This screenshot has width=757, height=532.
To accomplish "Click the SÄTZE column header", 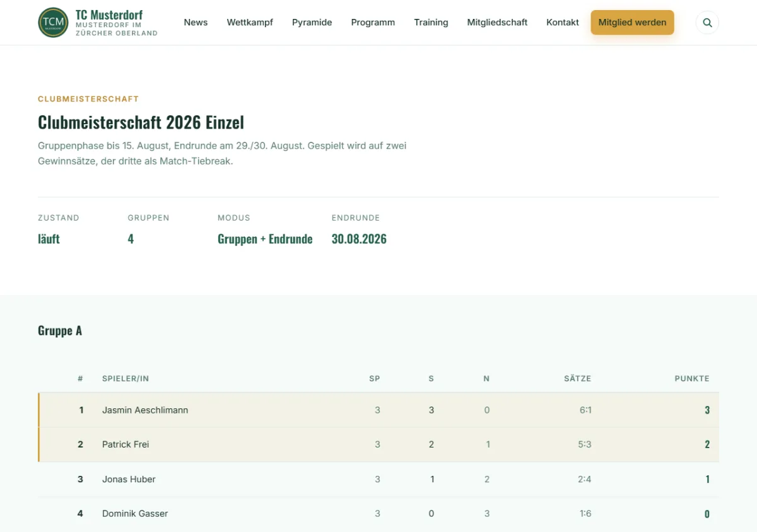I will coord(577,379).
